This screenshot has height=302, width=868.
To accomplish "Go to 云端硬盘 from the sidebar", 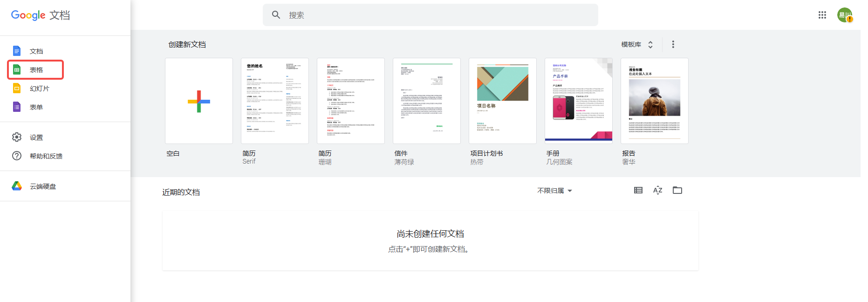I will [x=43, y=186].
